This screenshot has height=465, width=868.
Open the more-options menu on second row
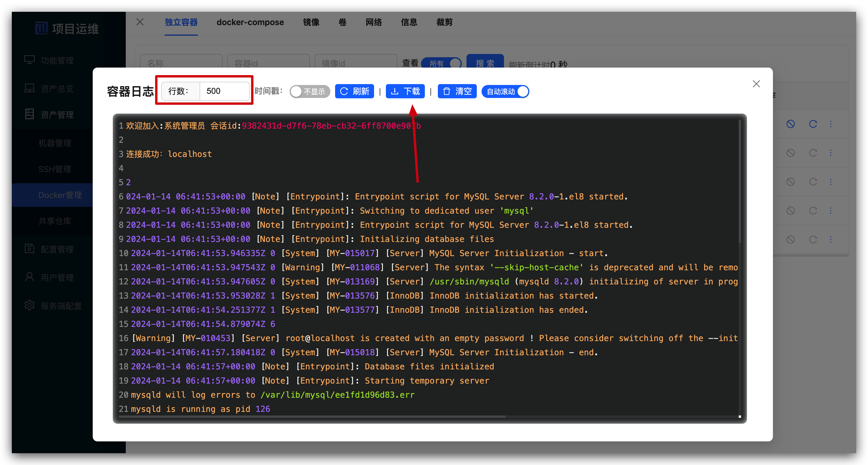[831, 153]
